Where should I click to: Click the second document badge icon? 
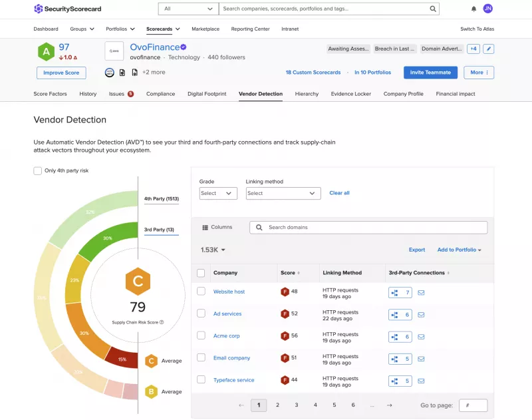(x=135, y=73)
